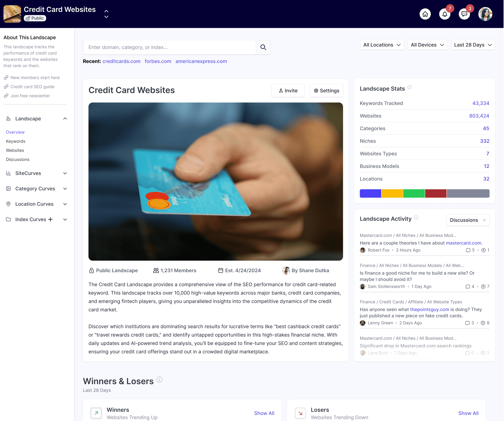Open recent search forbes.com
The width and height of the screenshot is (504, 421).
click(x=158, y=61)
